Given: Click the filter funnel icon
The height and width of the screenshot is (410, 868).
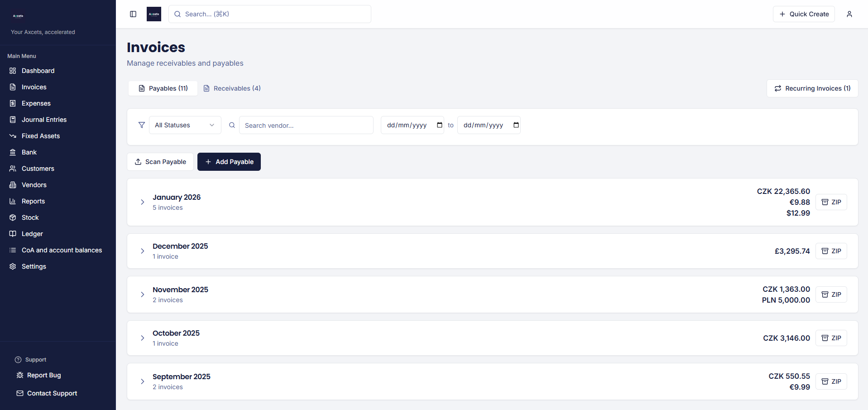Looking at the screenshot, I should click(142, 125).
